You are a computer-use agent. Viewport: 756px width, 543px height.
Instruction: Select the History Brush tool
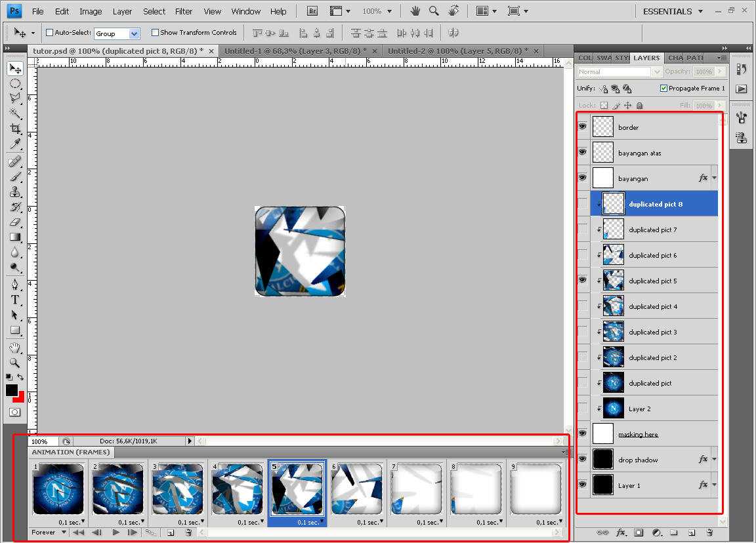click(x=15, y=207)
